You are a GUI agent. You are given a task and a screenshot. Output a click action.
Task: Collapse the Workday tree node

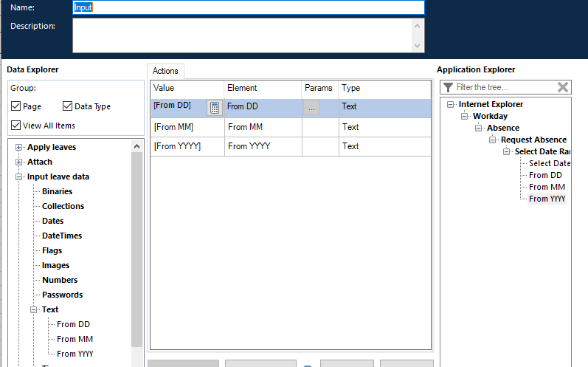point(464,117)
